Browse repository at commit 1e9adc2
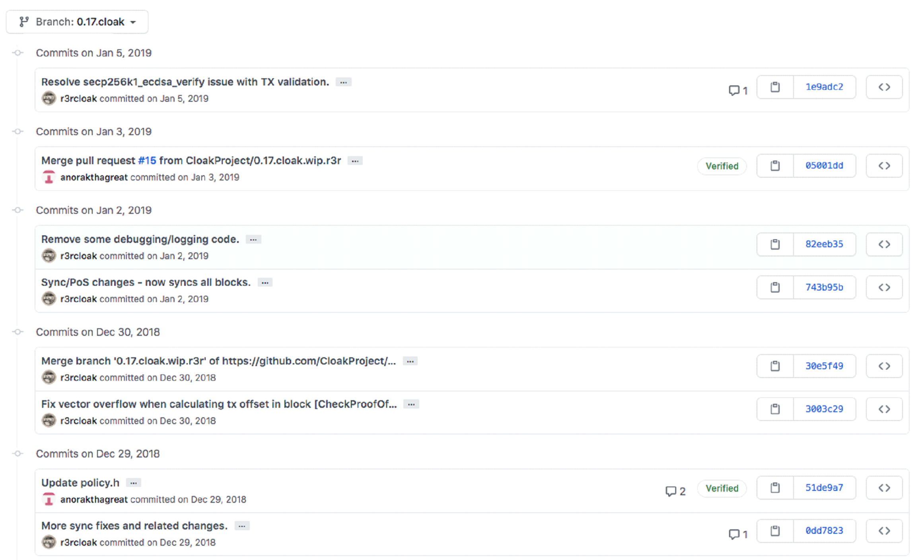 click(x=884, y=87)
